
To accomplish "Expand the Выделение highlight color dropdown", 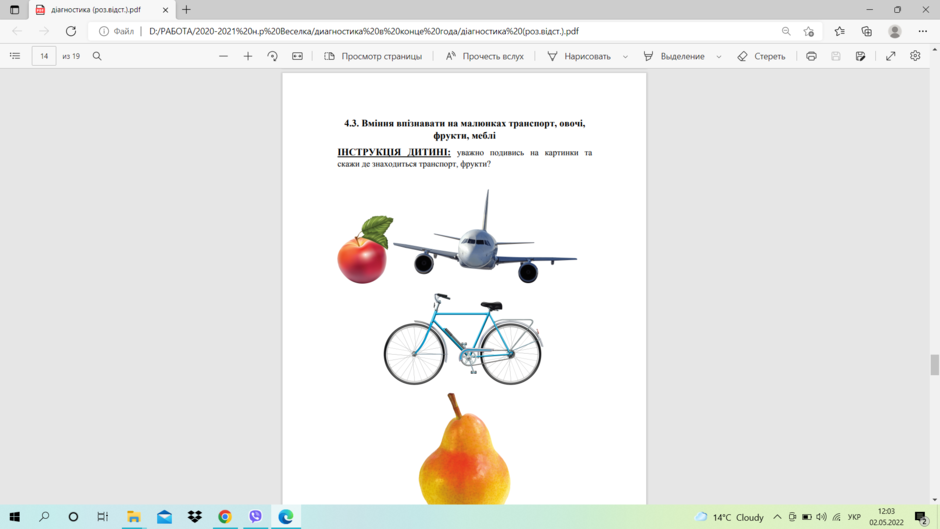I will tap(719, 56).
